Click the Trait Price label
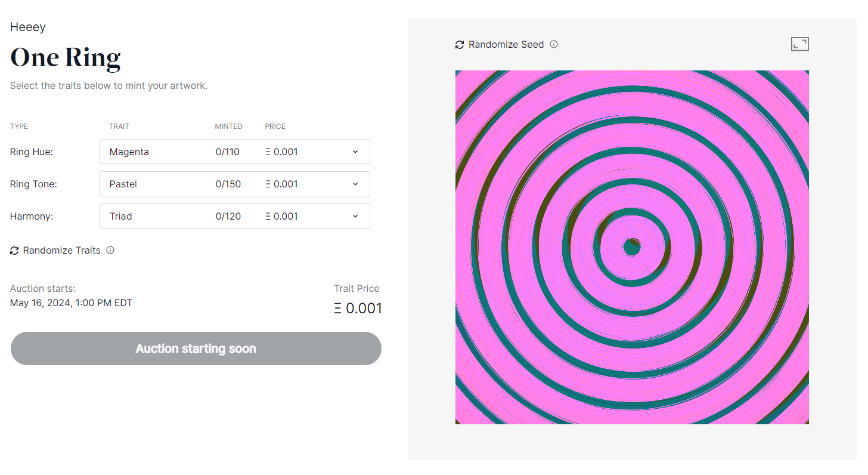 coord(356,288)
